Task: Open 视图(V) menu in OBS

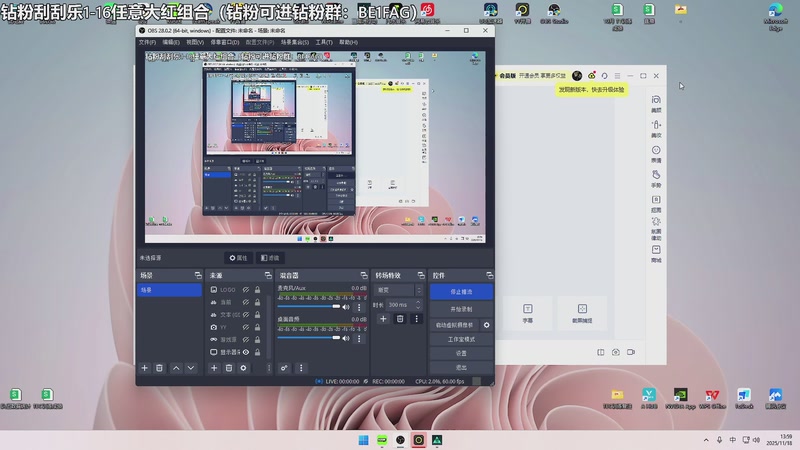Action: 195,42
